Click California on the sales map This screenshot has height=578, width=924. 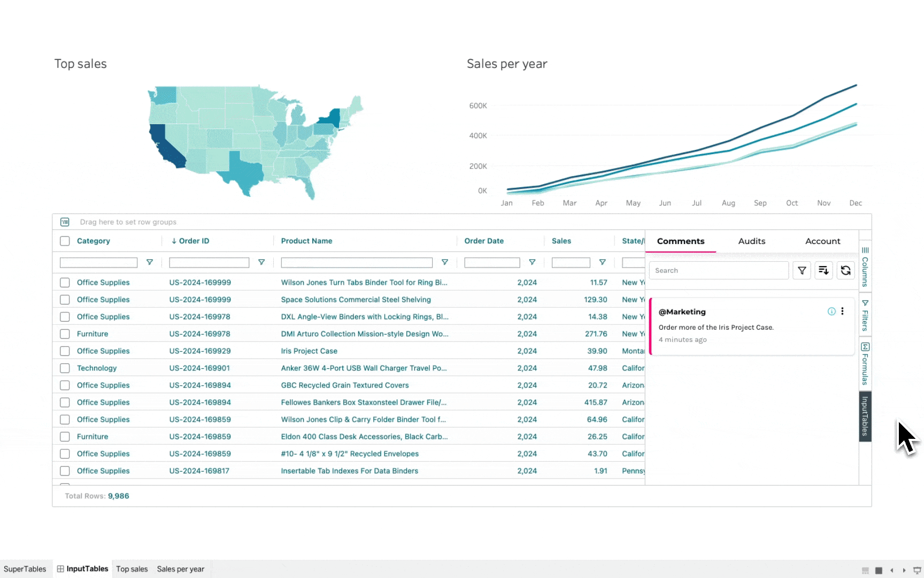click(x=166, y=148)
